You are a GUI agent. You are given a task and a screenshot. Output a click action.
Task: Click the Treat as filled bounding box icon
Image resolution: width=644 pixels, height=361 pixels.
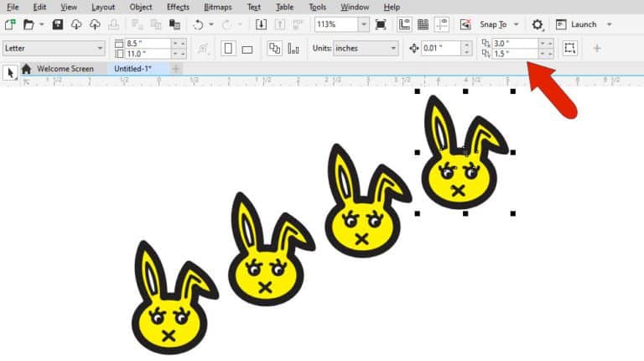tap(569, 48)
